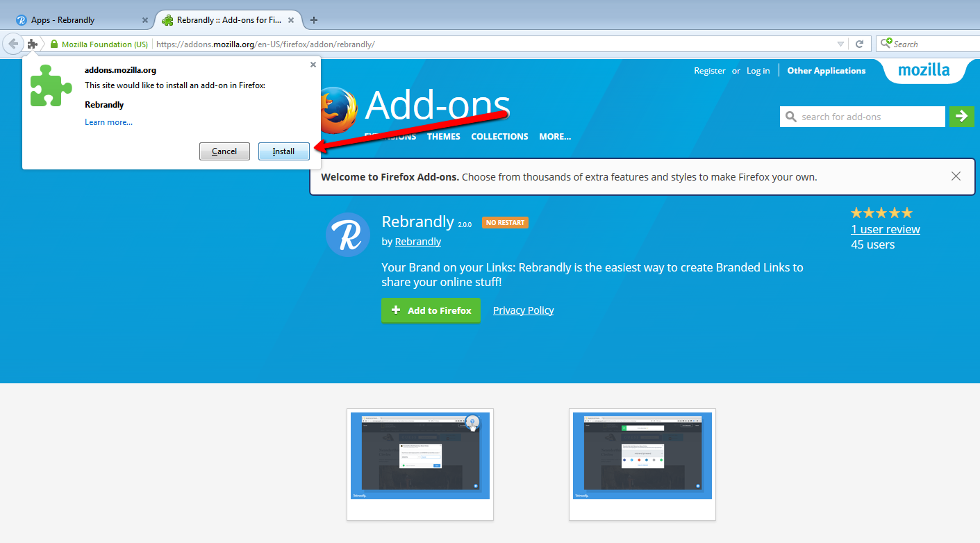Dismiss the Welcome to Firefox Add-ons banner

[x=956, y=176]
